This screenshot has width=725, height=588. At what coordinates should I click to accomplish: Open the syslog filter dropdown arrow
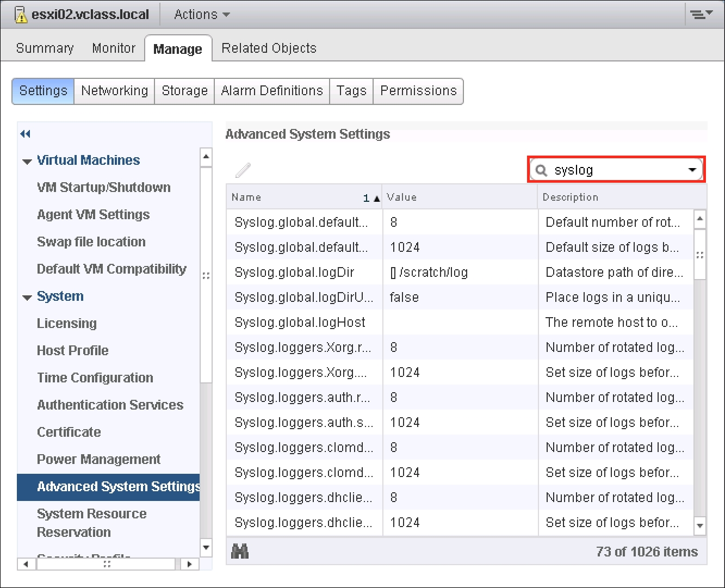pyautogui.click(x=692, y=170)
